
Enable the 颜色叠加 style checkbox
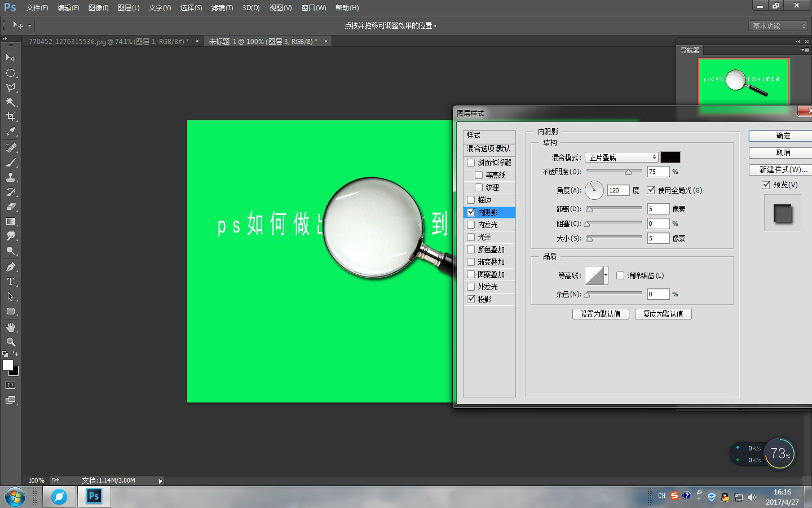pos(471,249)
